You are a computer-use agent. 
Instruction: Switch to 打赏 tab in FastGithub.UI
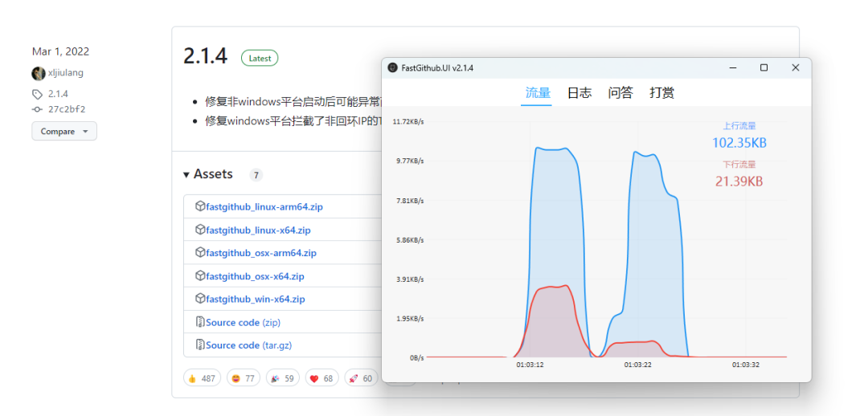tap(662, 93)
